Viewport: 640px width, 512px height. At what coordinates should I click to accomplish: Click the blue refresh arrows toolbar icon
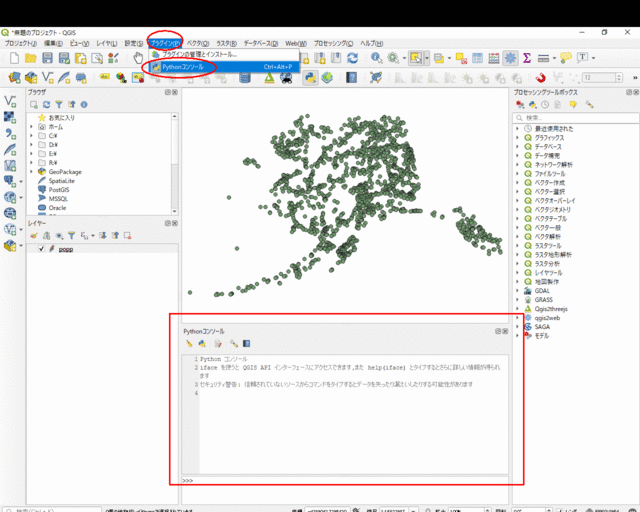tap(353, 58)
